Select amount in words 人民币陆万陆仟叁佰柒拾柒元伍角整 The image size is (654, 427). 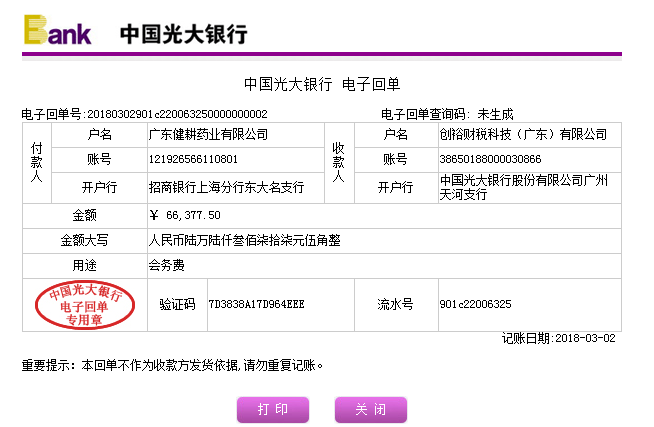[245, 240]
